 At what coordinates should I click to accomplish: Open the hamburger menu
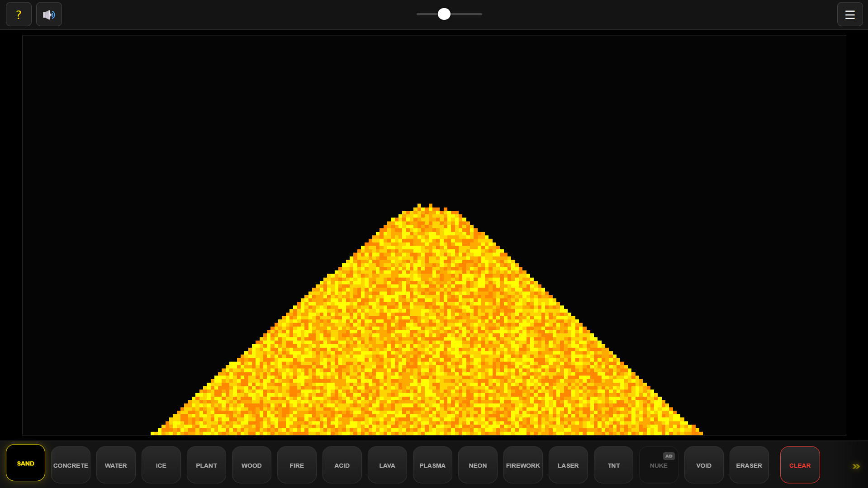(x=850, y=14)
